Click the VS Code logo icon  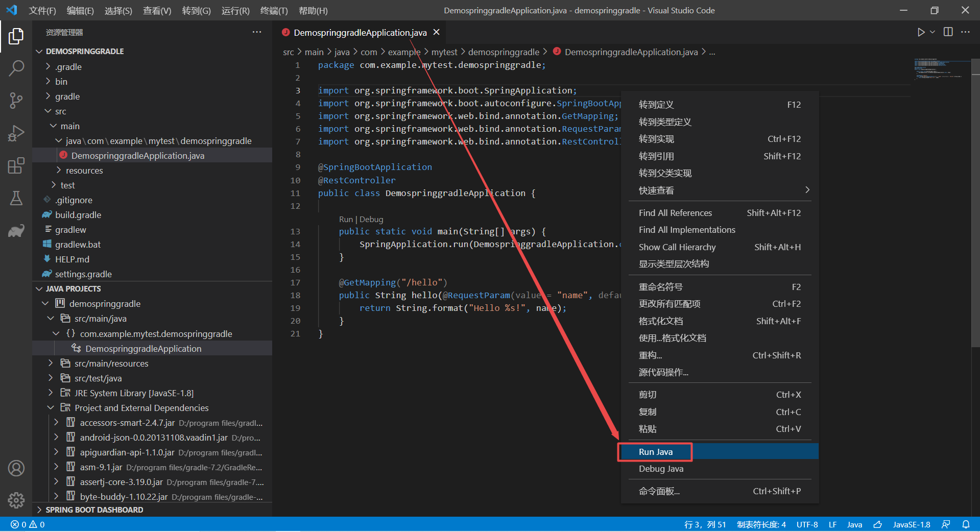click(x=12, y=10)
